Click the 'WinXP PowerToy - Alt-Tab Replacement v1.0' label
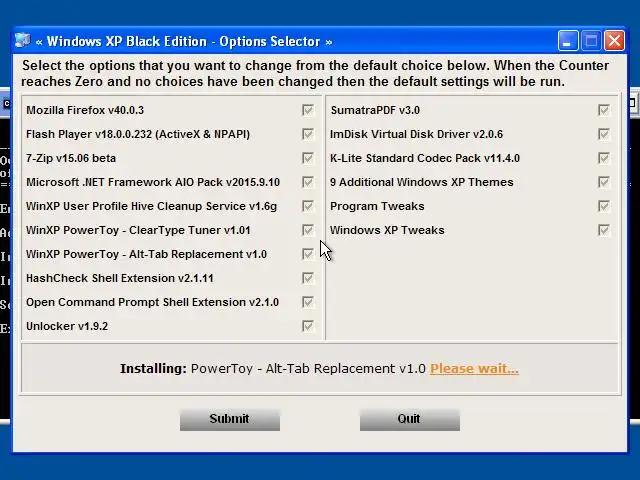Image resolution: width=640 pixels, height=480 pixels. 146,254
